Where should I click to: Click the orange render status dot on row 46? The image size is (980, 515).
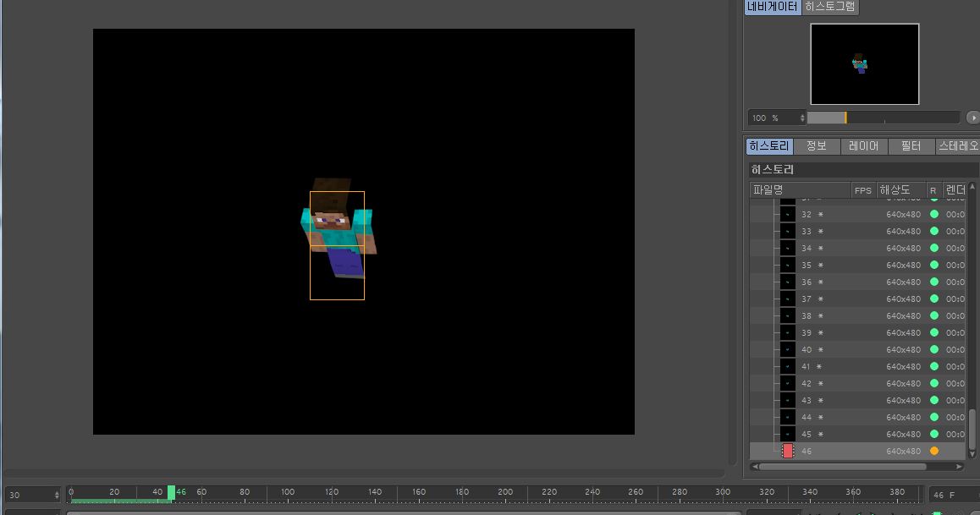coord(933,451)
